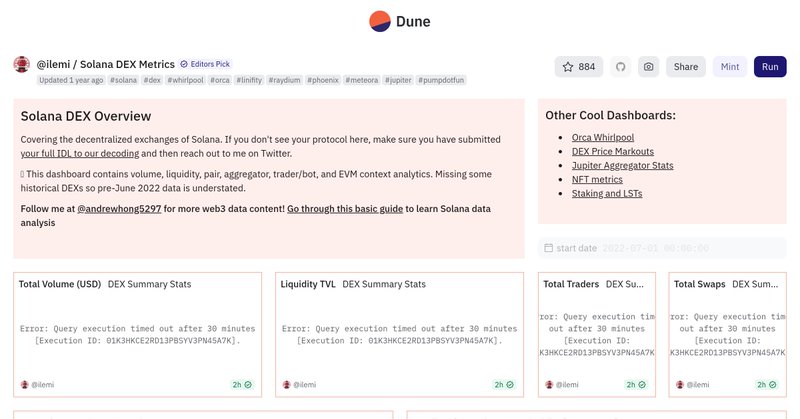Open the ilemi profile avatar in header

pos(21,64)
